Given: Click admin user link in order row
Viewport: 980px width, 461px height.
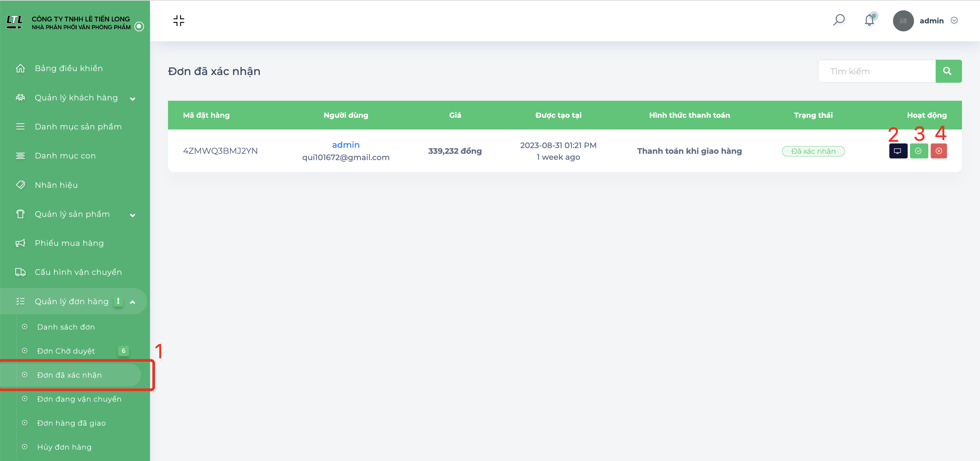Looking at the screenshot, I should (x=345, y=145).
